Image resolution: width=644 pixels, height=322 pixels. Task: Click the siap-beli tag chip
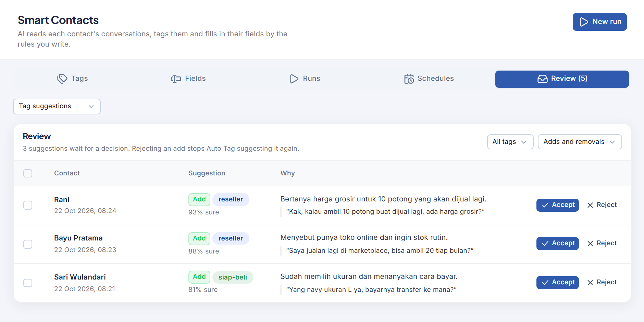point(233,277)
